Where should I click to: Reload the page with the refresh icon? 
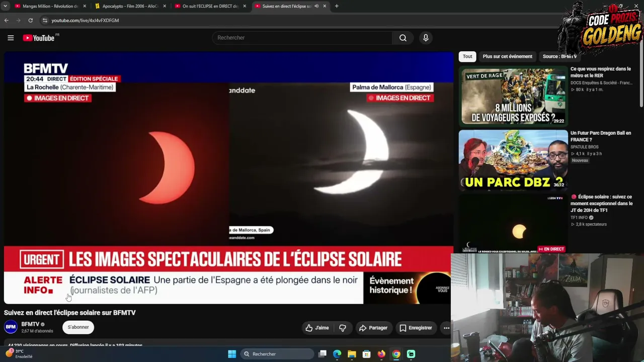point(31,20)
